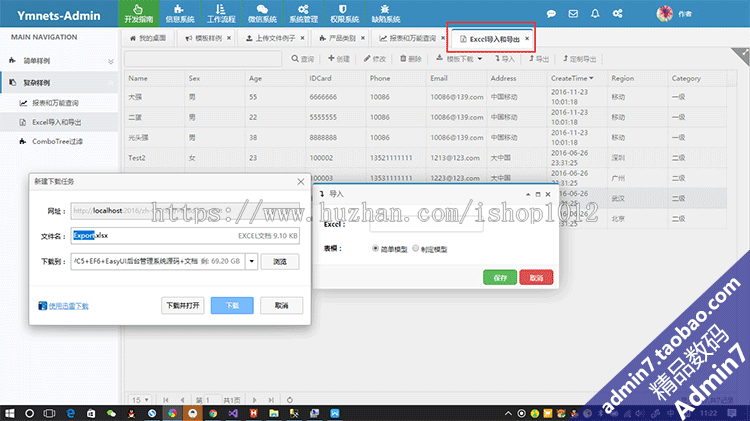750x421 pixels.
Task: Click the 导入 import toolbar button
Action: [x=505, y=59]
